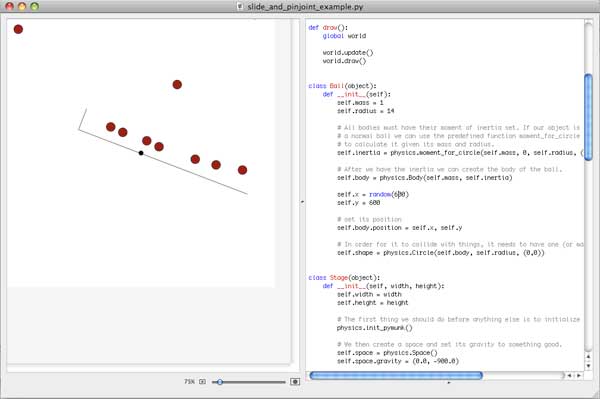The height and width of the screenshot is (399, 600).
Task: Click the 'self.shape = physics.Circle' line
Action: pos(440,253)
